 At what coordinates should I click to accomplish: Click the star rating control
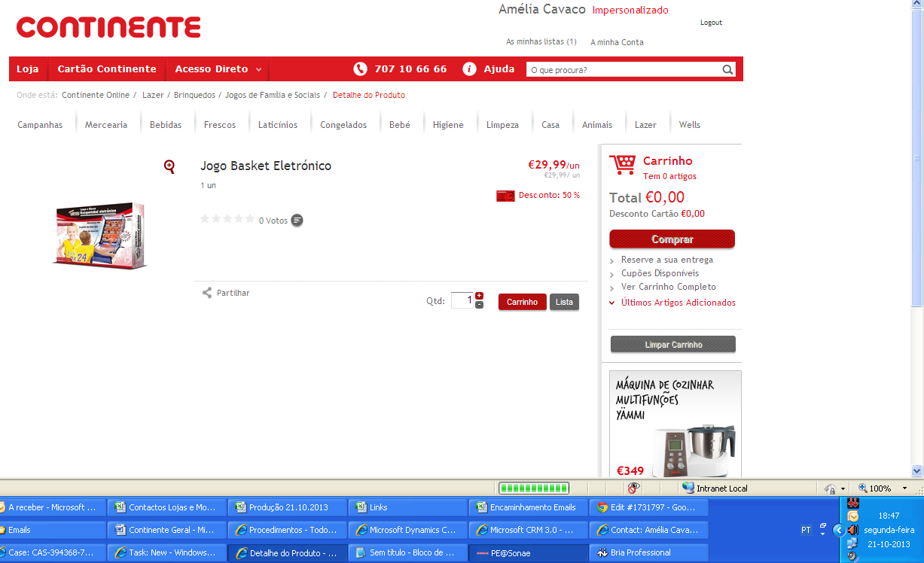[x=227, y=219]
